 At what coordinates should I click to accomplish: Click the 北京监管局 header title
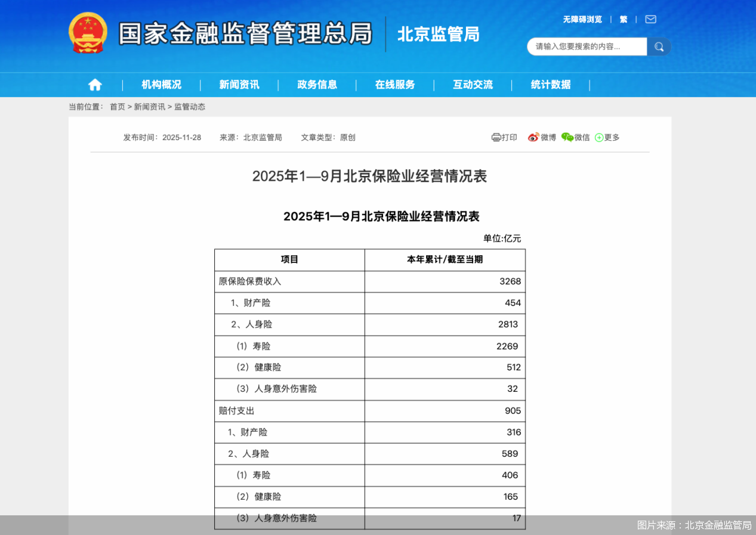click(x=437, y=34)
